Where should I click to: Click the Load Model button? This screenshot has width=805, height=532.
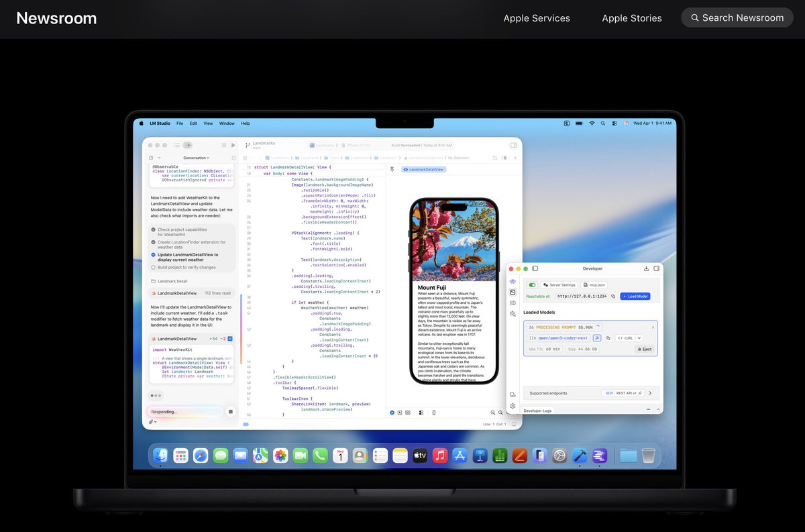point(635,297)
